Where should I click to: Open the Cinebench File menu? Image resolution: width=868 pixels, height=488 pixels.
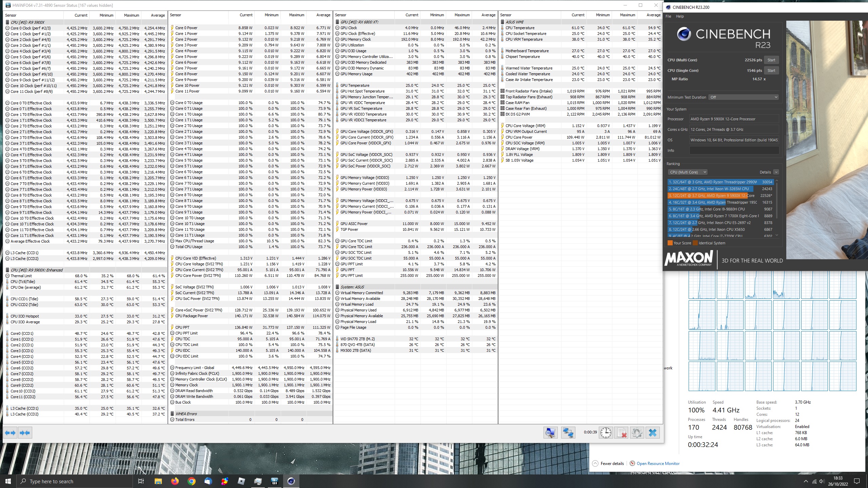(x=668, y=16)
